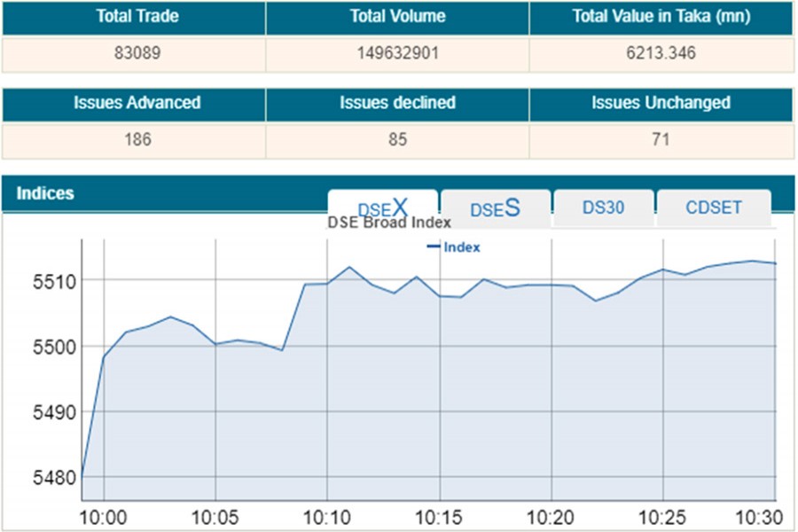Click the 6213.346 total value cell
The height and width of the screenshot is (532, 798).
661,53
